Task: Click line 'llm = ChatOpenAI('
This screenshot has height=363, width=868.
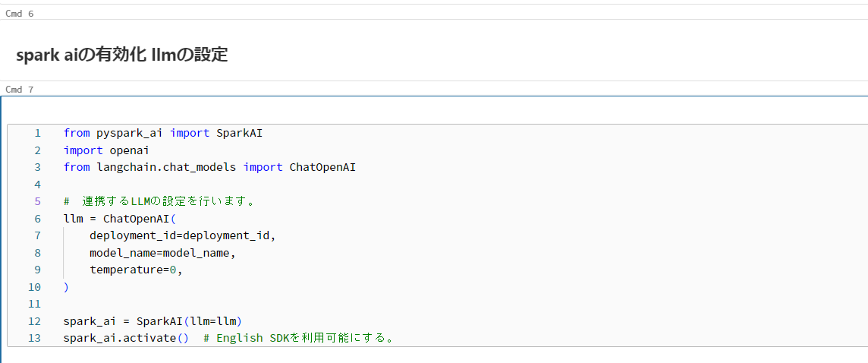Action: click(119, 219)
